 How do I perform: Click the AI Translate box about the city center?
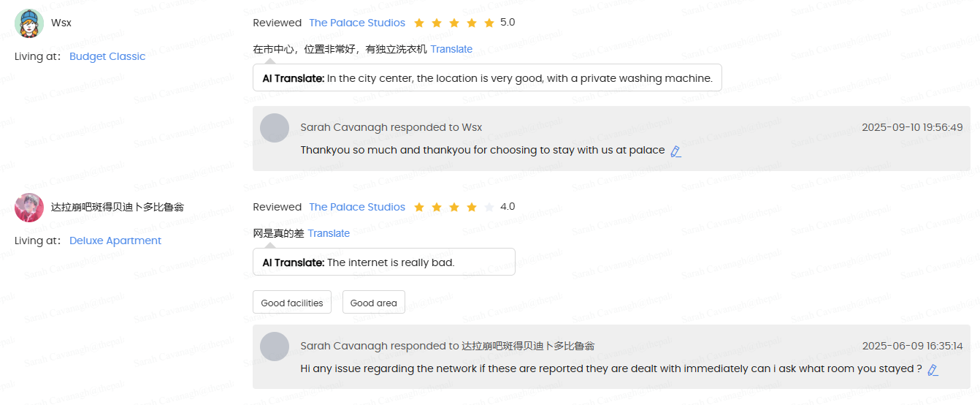click(x=487, y=78)
